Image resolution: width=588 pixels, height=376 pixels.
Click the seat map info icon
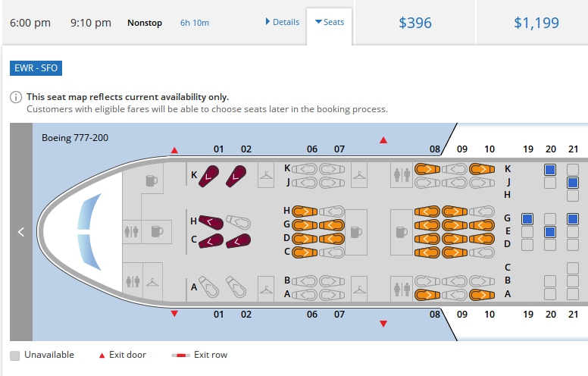point(16,98)
